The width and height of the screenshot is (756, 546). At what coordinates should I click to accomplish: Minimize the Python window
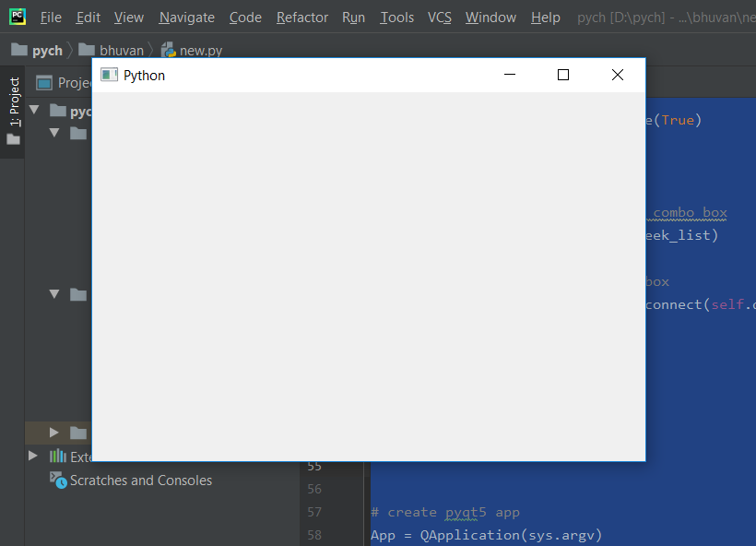click(x=510, y=75)
